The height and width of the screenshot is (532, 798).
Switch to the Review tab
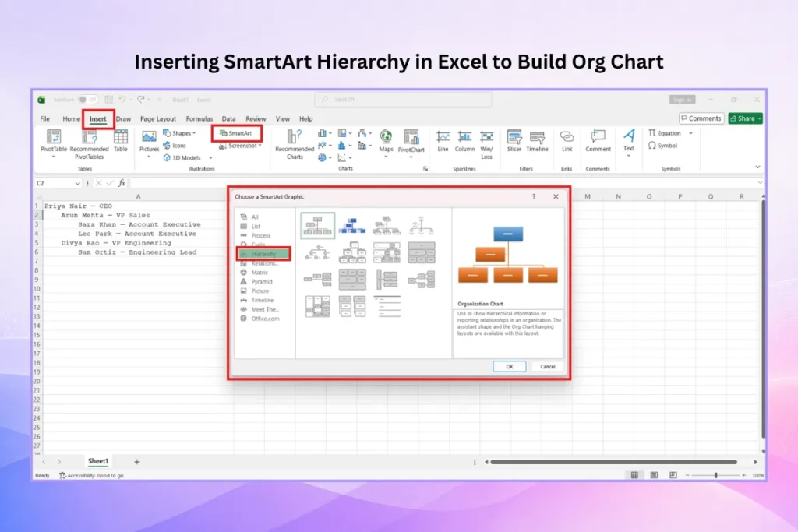coord(256,119)
